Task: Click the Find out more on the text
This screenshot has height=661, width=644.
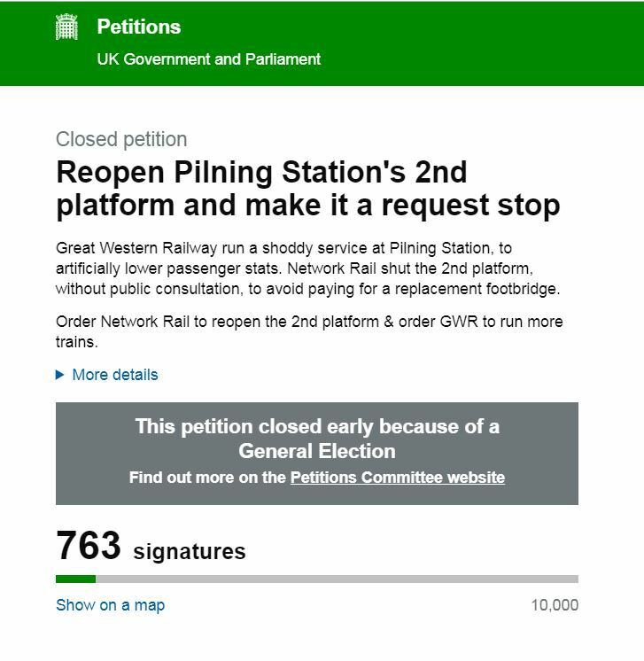Action: pyautogui.click(x=207, y=478)
